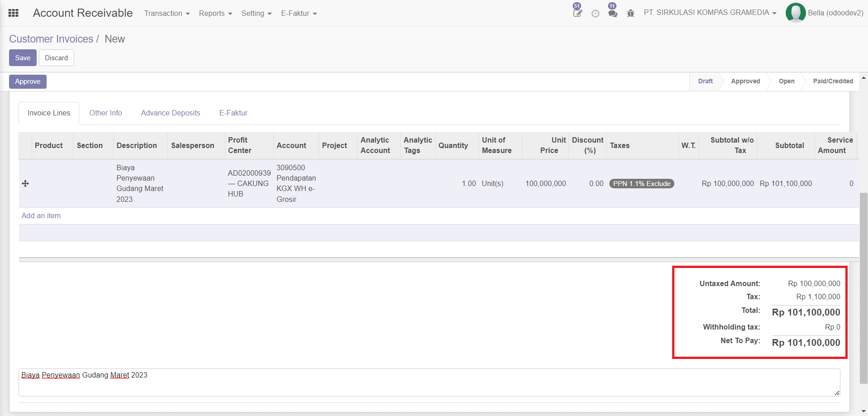
Task: Open the activities note icon with badge 51
Action: (577, 13)
